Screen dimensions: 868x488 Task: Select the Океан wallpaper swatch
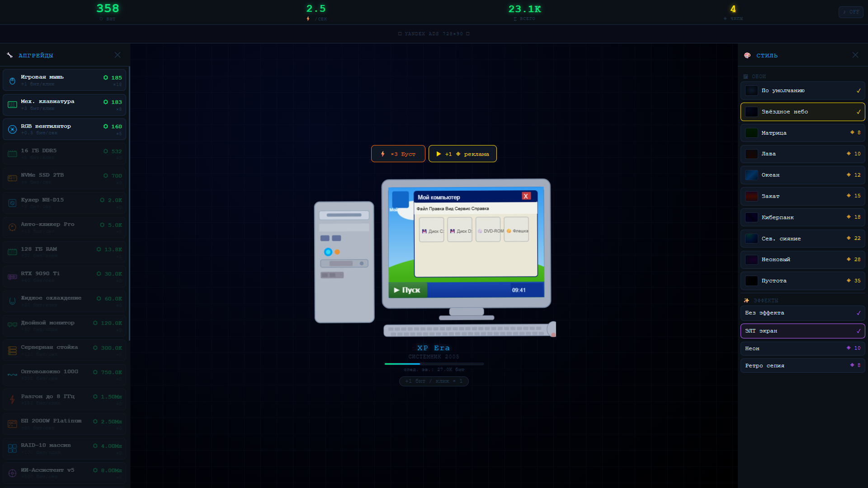[x=751, y=175]
